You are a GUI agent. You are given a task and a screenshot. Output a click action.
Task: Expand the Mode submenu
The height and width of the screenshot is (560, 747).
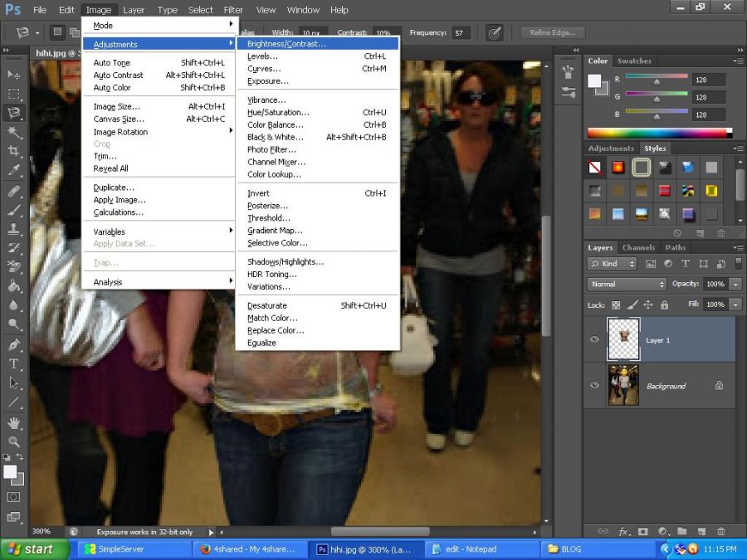pyautogui.click(x=159, y=25)
